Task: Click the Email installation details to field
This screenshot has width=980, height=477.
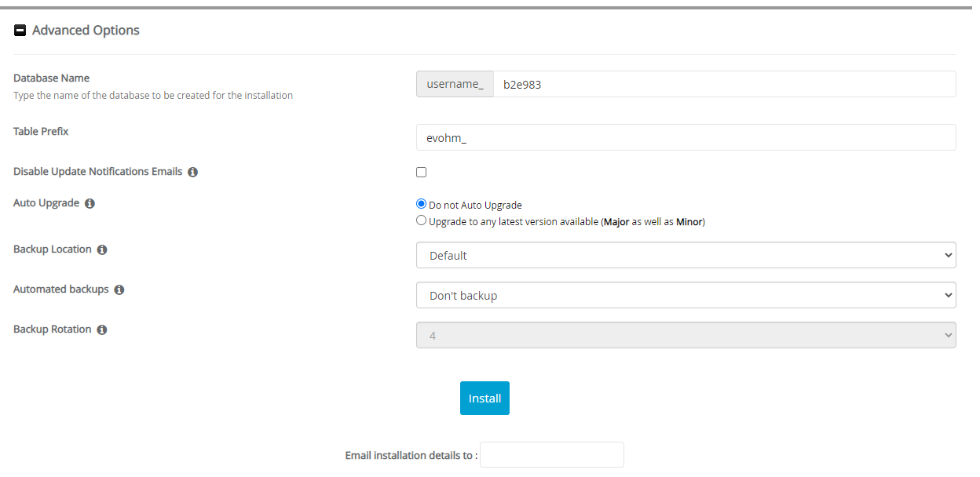Action: pos(551,455)
